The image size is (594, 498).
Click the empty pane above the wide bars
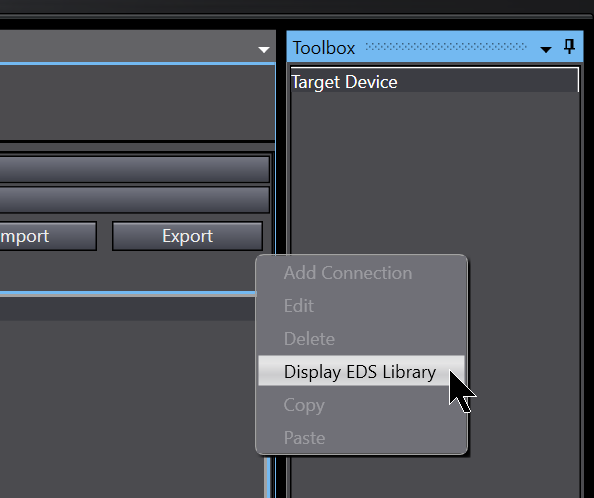pyautogui.click(x=137, y=102)
